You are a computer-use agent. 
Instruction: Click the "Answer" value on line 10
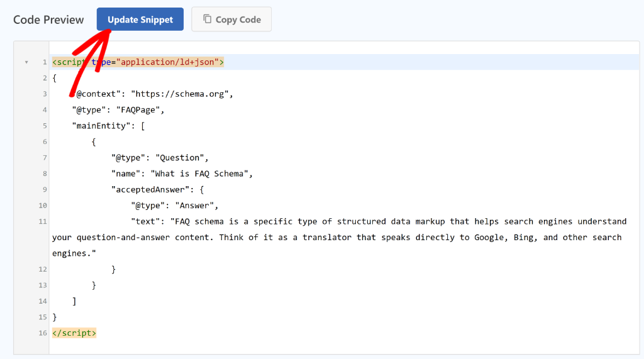click(x=194, y=206)
